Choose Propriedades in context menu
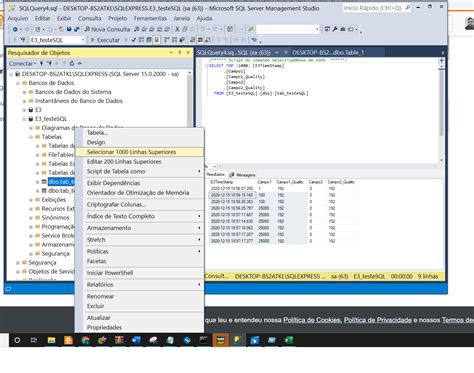 point(140,327)
